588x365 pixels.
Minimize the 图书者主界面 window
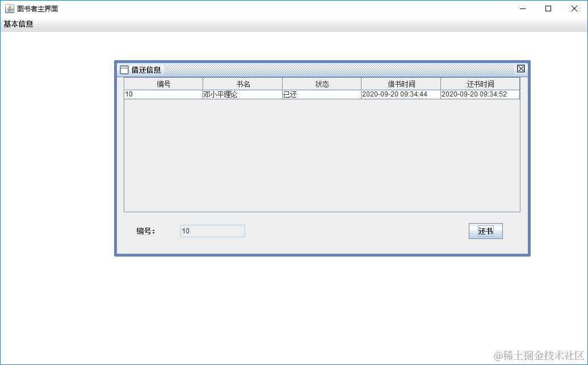pos(522,9)
